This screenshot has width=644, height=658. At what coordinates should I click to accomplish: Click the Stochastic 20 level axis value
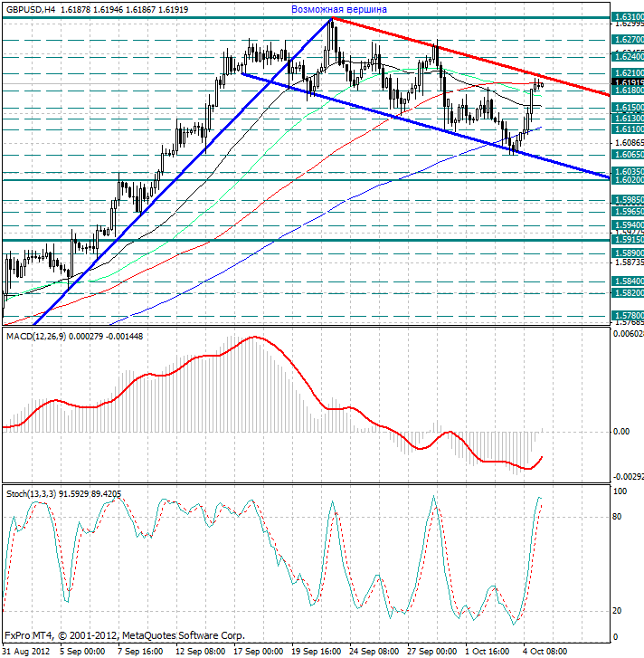(617, 611)
